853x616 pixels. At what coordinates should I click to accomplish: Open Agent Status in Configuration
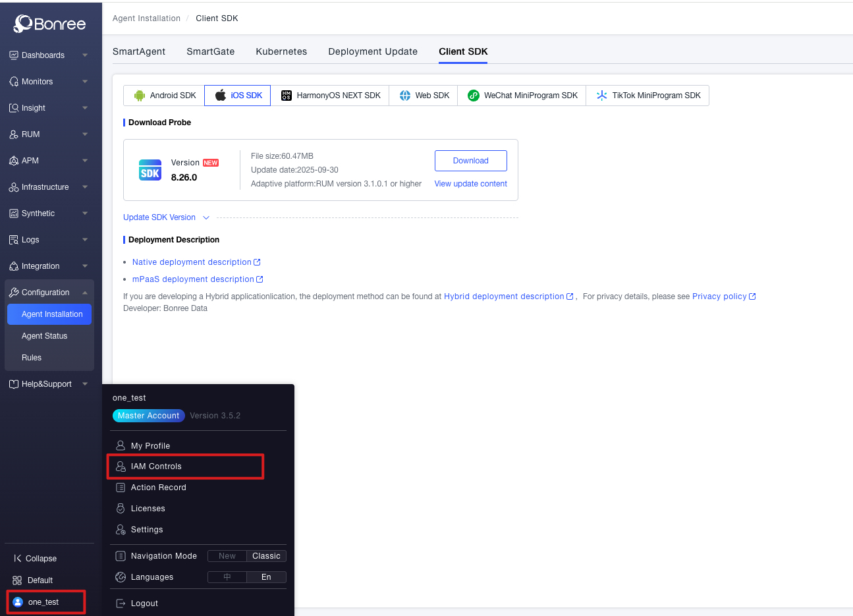[x=45, y=336]
